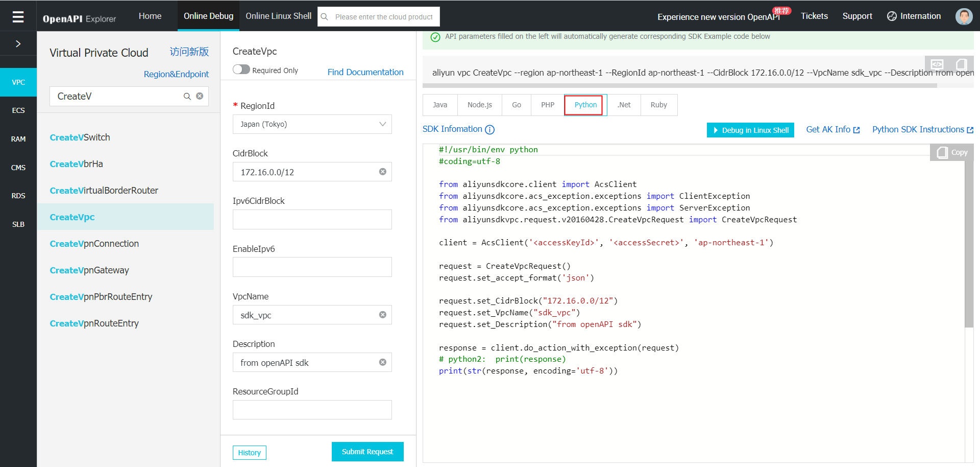Open Online Linux Shell tab
The image size is (980, 467).
pyautogui.click(x=278, y=16)
